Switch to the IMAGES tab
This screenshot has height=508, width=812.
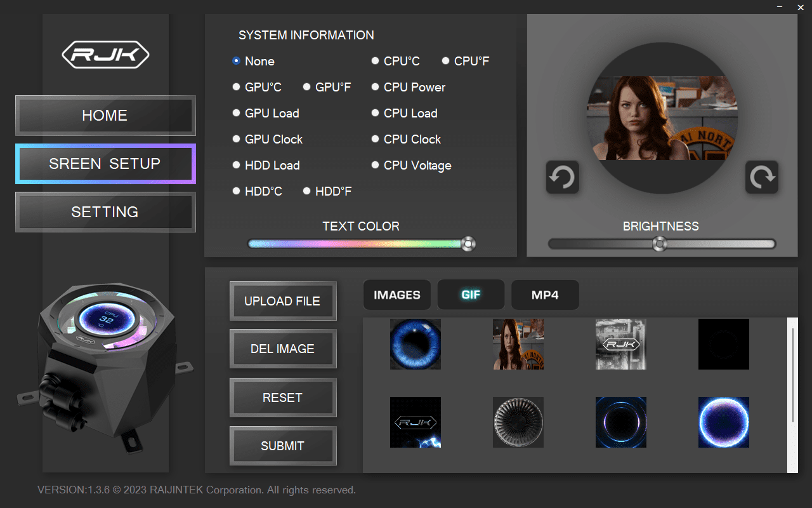[x=397, y=295]
